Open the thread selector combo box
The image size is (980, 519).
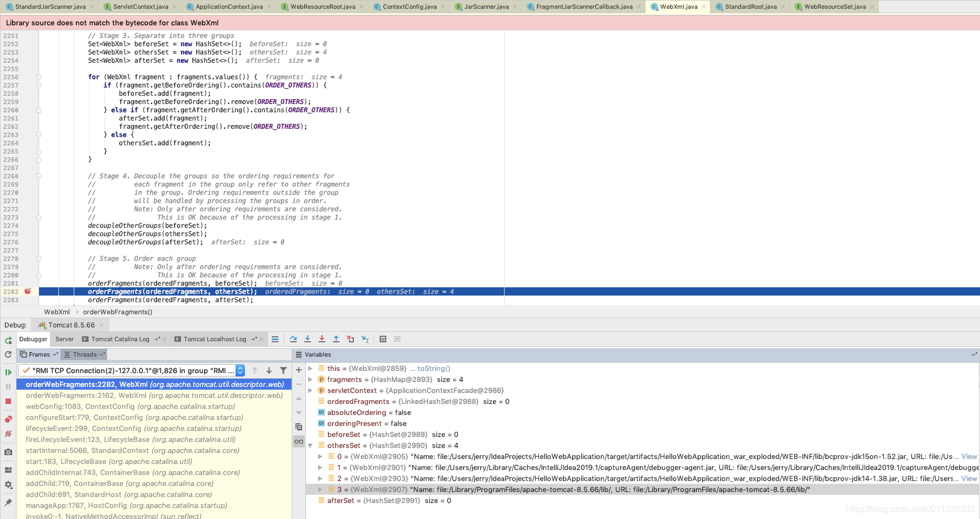pyautogui.click(x=239, y=370)
